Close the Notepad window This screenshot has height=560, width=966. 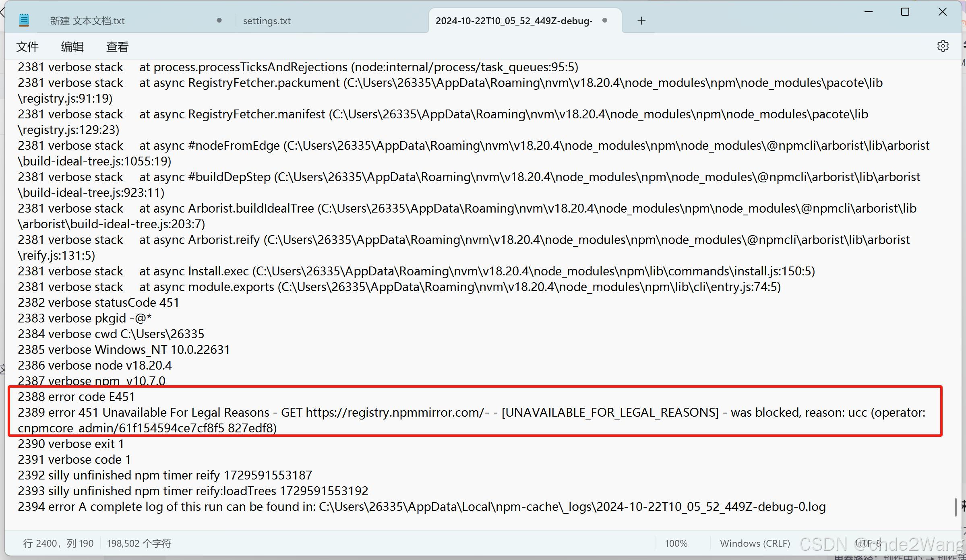tap(942, 12)
